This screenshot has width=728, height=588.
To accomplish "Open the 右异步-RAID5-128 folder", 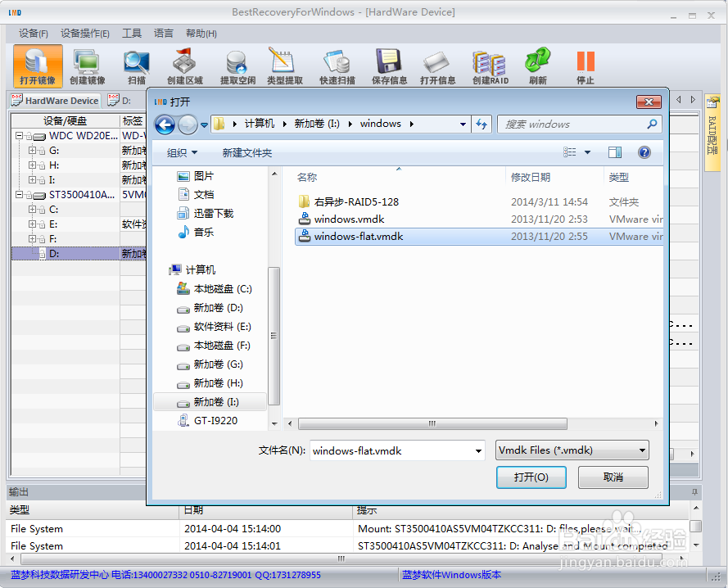I will pos(356,201).
